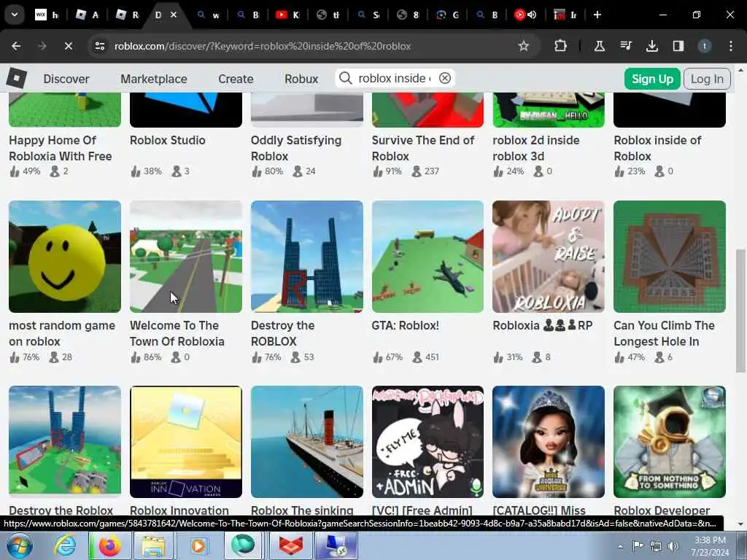The width and height of the screenshot is (747, 560).
Task: Open the Roblox Innovation Awards thumbnail
Action: (186, 441)
